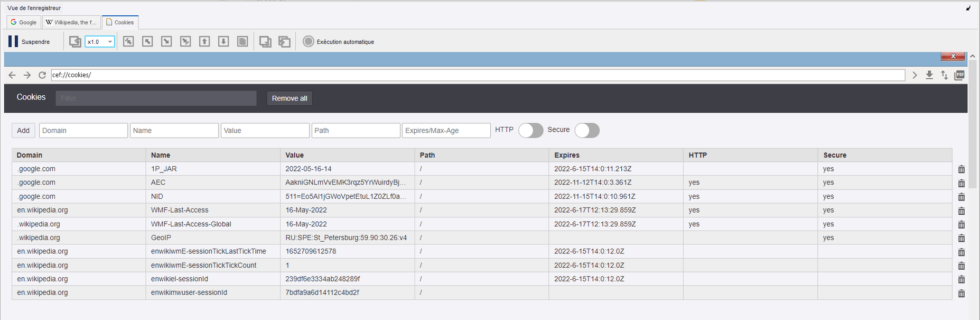The width and height of the screenshot is (980, 320).
Task: Switch to the Google tab
Action: point(24,22)
